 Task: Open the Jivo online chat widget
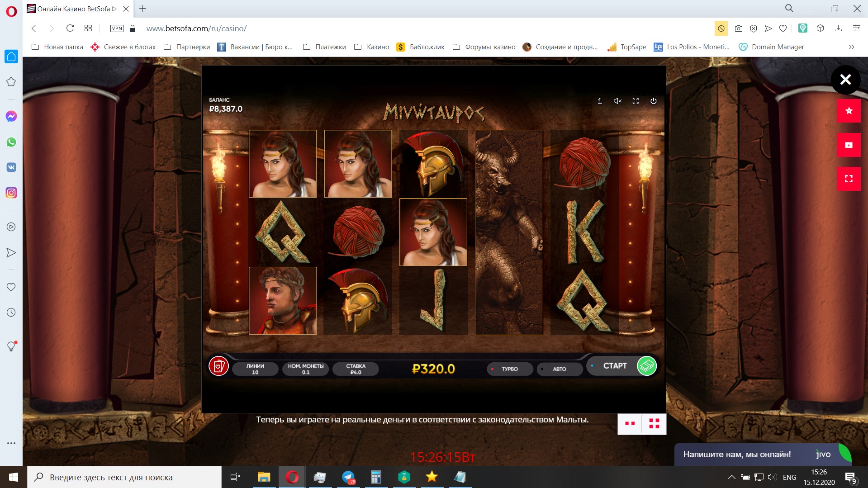point(763,455)
